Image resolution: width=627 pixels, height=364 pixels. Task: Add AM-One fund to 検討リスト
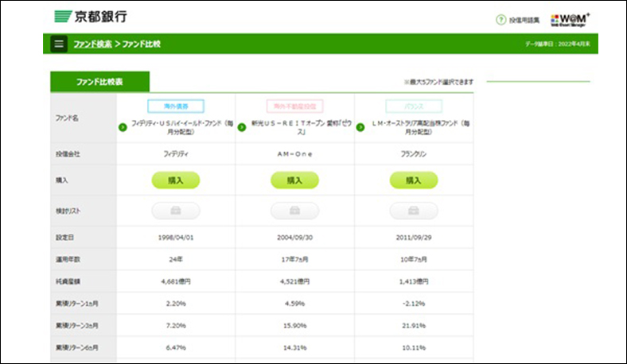[294, 211]
